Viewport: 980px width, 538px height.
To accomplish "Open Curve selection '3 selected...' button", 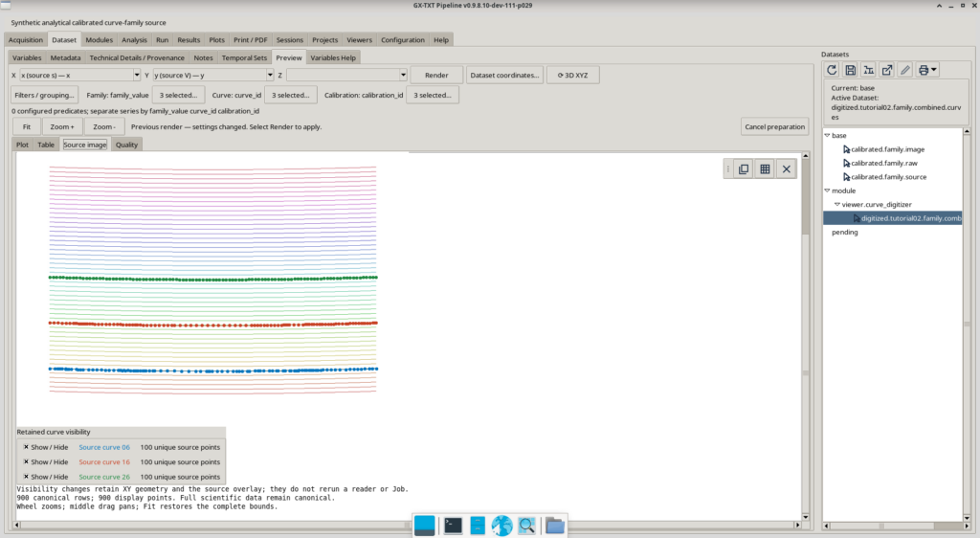I will point(291,95).
